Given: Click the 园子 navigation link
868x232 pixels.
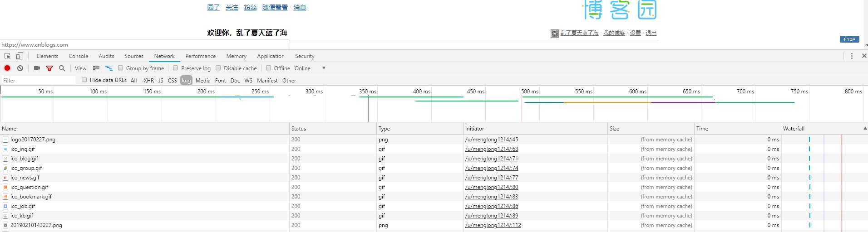Looking at the screenshot, I should click(213, 7).
